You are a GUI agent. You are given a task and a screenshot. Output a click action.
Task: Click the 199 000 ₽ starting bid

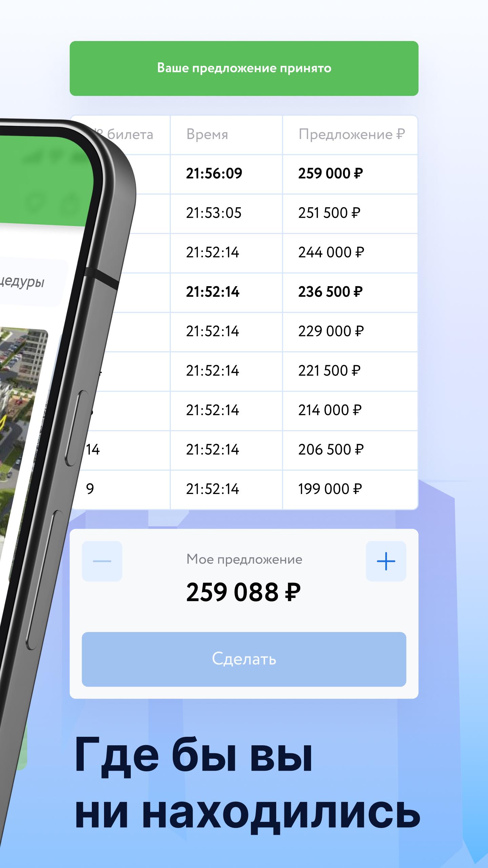330,489
